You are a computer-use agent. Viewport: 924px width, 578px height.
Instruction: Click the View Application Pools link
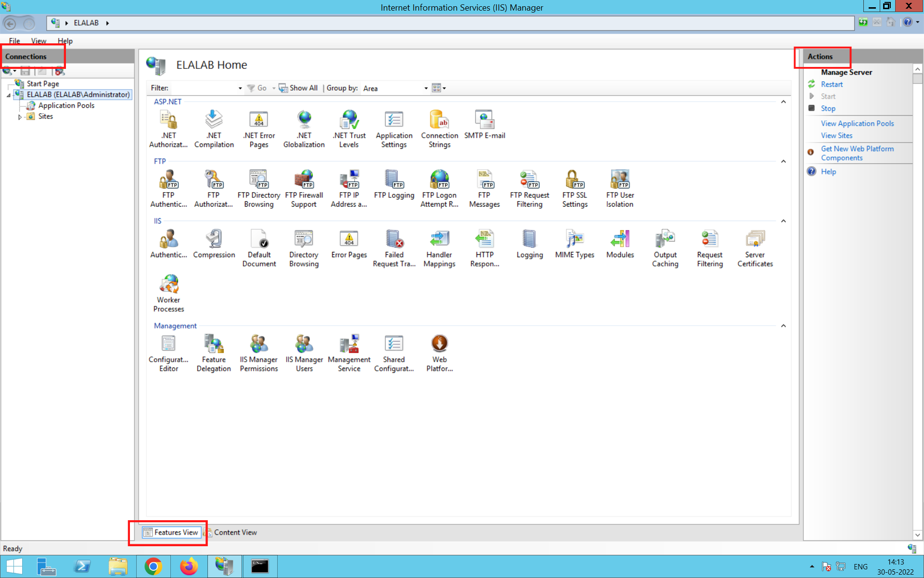tap(857, 123)
